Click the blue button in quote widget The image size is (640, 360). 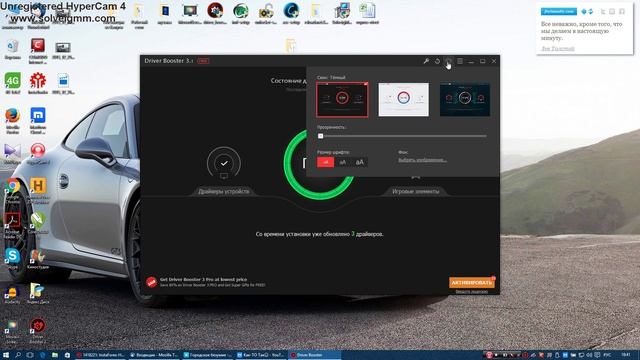click(x=558, y=11)
